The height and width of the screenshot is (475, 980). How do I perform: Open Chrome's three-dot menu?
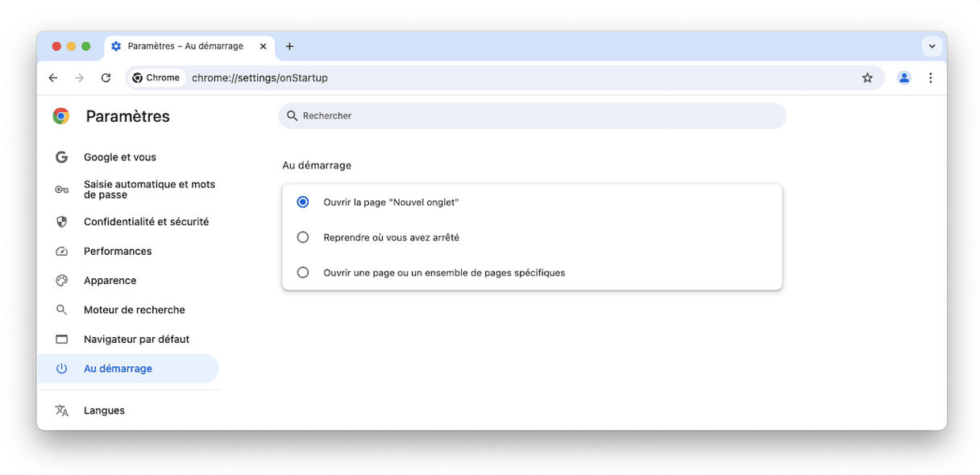click(930, 78)
